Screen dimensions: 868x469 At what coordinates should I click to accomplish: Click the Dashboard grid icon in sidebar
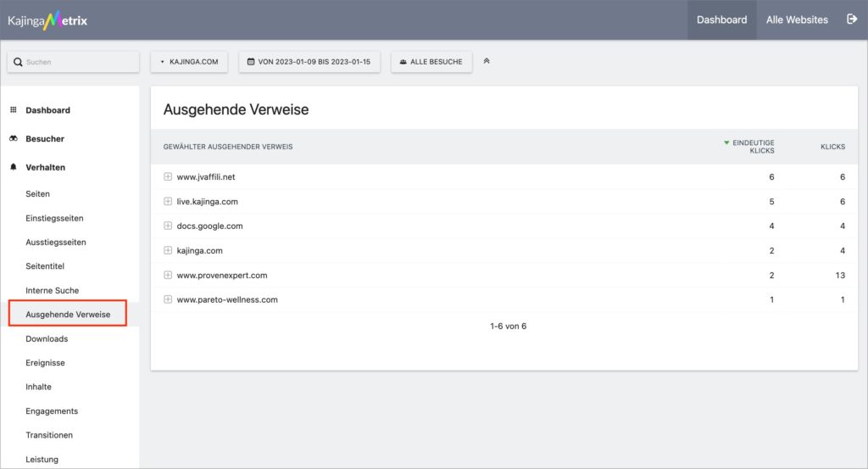(14, 109)
